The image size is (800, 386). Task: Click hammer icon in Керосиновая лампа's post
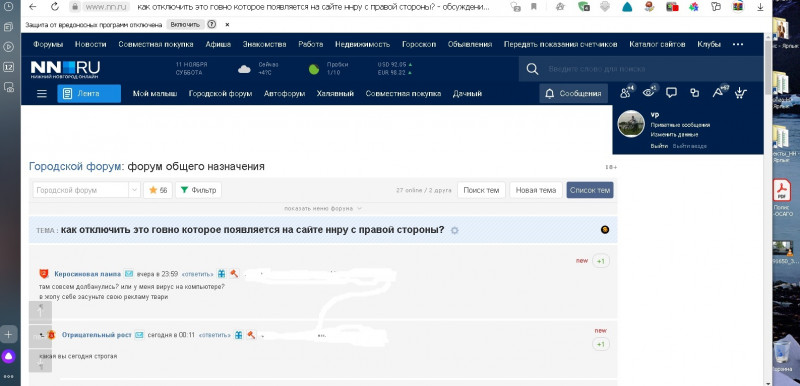tap(234, 274)
